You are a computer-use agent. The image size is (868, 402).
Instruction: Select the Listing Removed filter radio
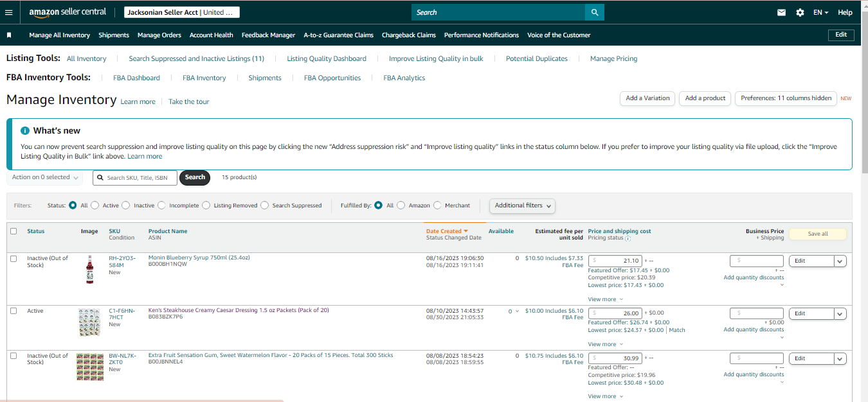(x=206, y=205)
